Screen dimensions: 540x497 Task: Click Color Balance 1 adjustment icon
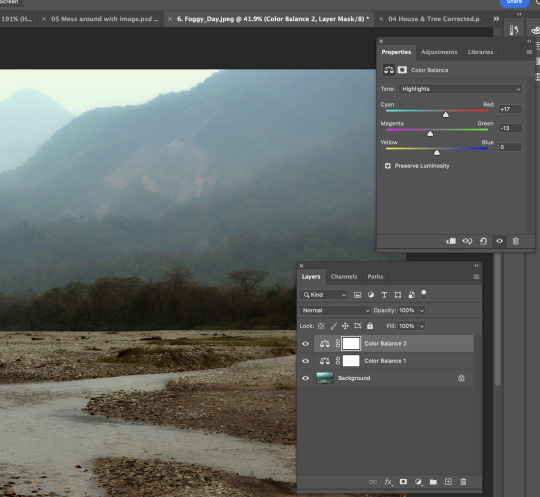click(325, 361)
